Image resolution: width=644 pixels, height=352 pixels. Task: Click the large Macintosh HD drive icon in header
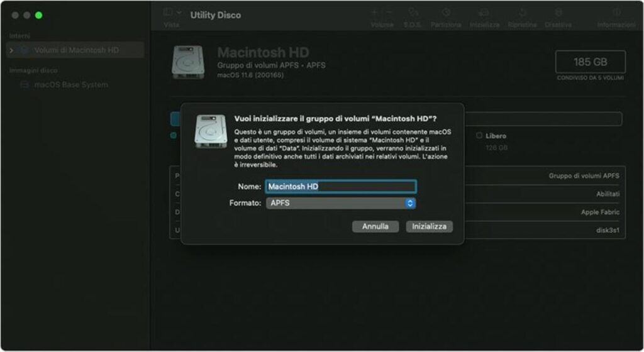coord(187,62)
